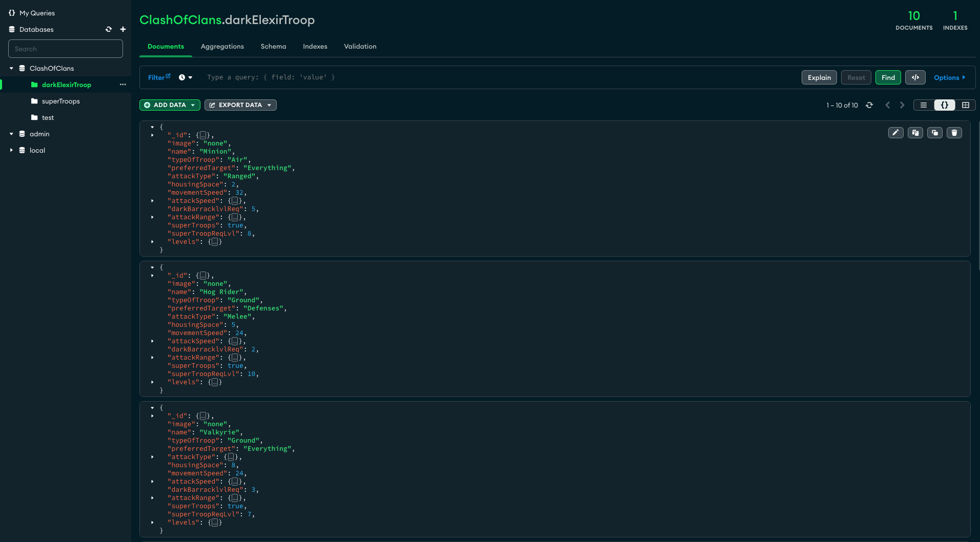
Task: Open the Indexes tab
Action: [315, 46]
